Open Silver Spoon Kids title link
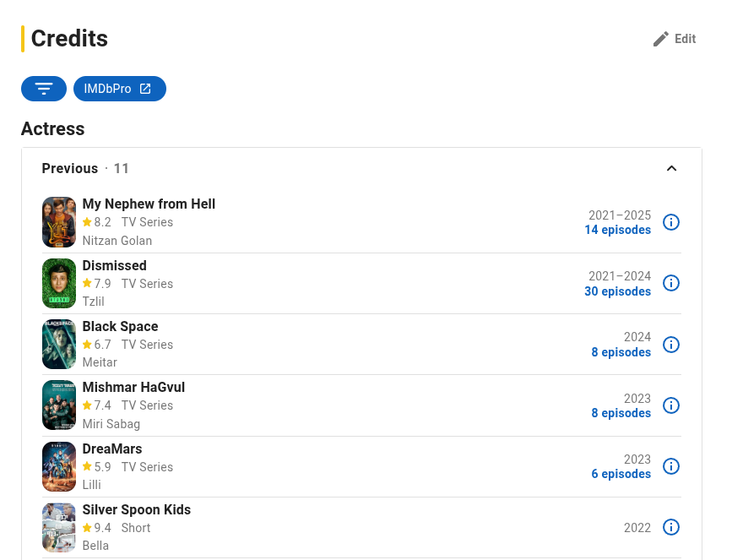This screenshot has width=732, height=560. [x=137, y=509]
